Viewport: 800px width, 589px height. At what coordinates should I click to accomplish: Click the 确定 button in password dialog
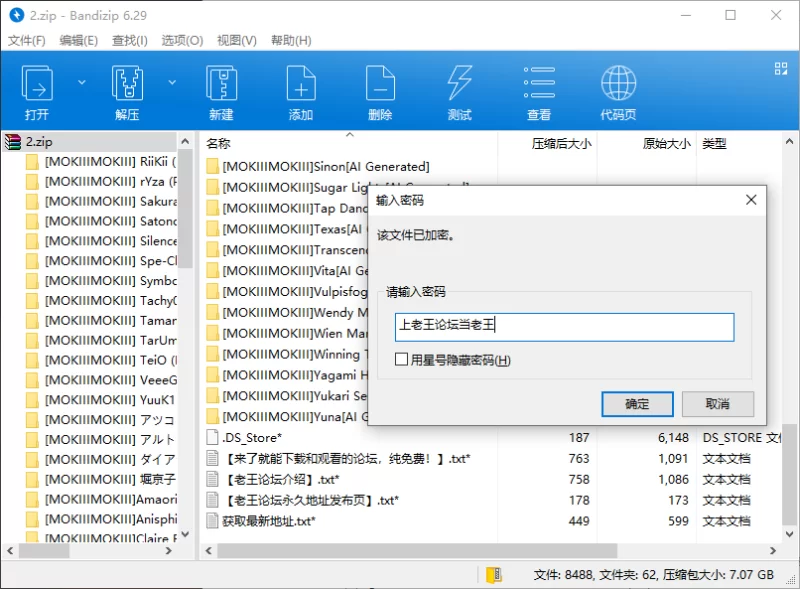(637, 404)
